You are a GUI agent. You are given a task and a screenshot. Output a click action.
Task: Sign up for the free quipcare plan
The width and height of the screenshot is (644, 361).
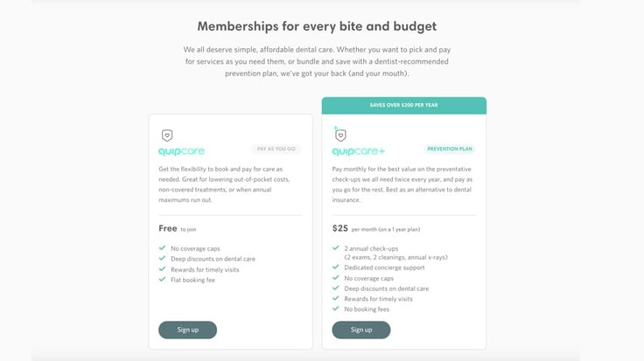pyautogui.click(x=188, y=330)
